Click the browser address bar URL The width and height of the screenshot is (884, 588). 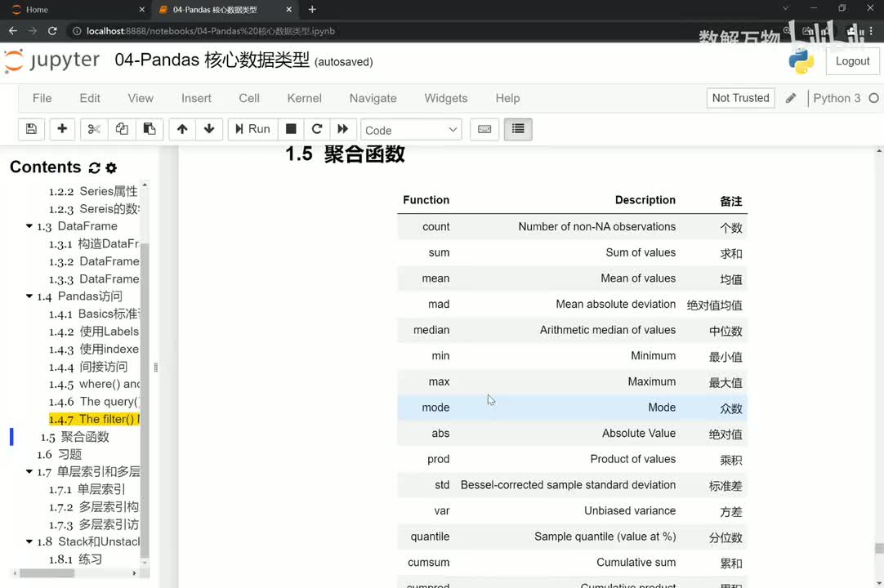point(211,31)
